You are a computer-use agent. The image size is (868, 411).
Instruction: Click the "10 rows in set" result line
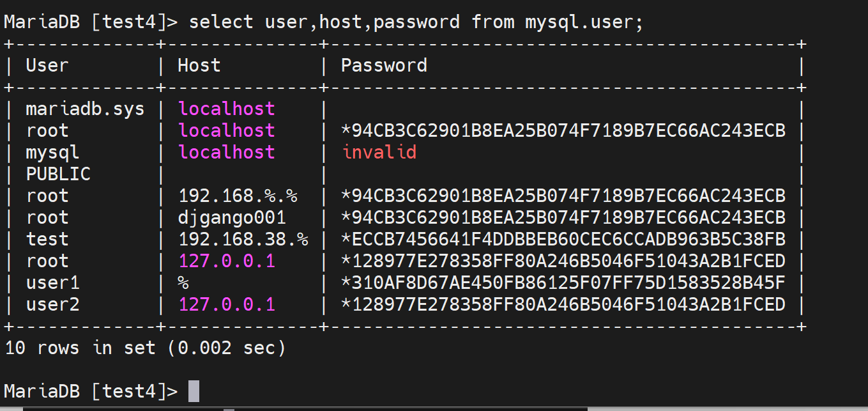(144, 348)
